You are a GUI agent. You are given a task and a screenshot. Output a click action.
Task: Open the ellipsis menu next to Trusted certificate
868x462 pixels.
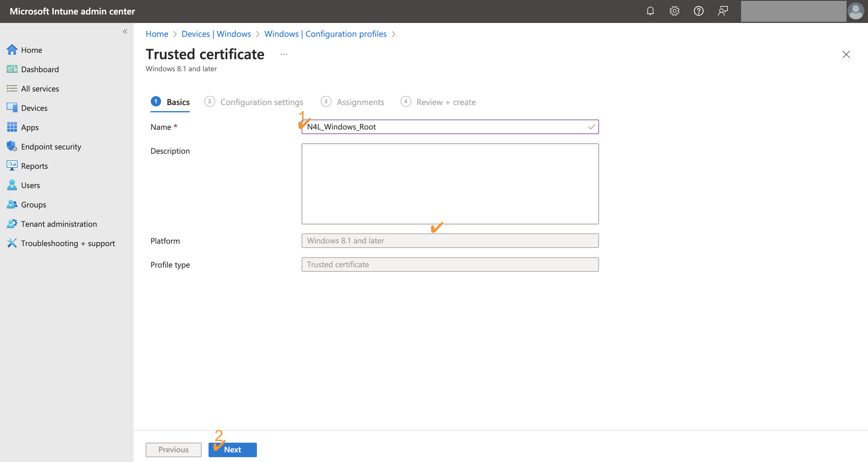283,54
